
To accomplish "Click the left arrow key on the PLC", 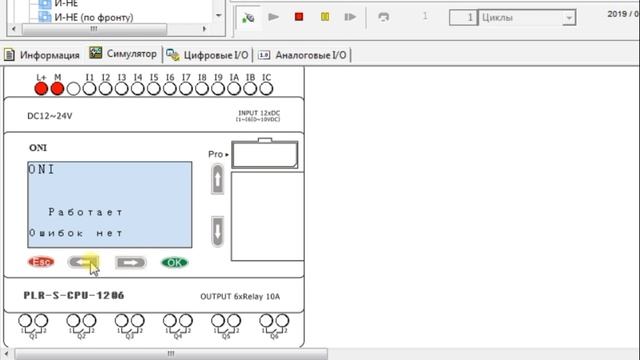I will [83, 262].
